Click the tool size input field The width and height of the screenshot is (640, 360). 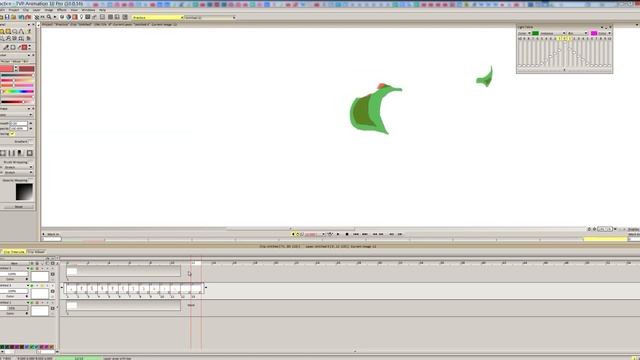[18, 123]
